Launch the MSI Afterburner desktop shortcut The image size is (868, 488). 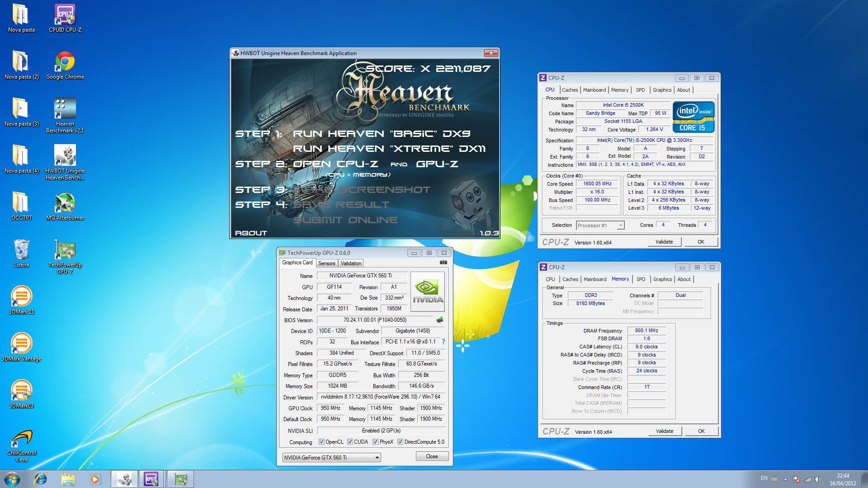pos(65,206)
